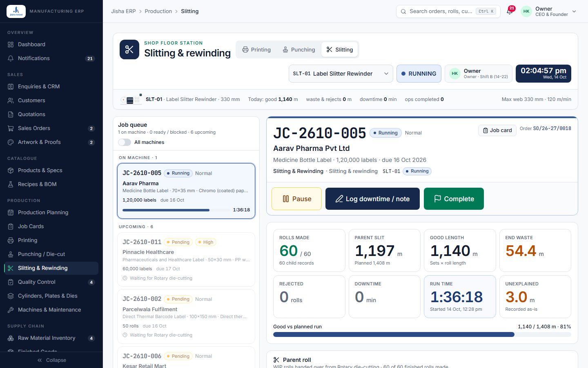Go to Artwork & Proofs
The height and width of the screenshot is (368, 588).
(x=51, y=142)
